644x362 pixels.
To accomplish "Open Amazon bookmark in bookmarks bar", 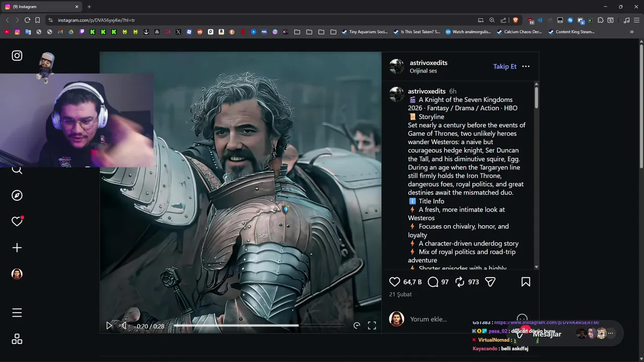I will pyautogui.click(x=221, y=32).
